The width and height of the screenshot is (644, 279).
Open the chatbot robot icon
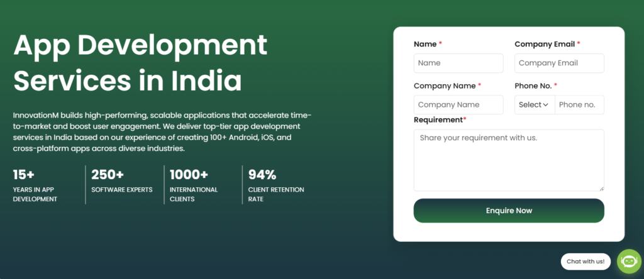[x=629, y=261]
